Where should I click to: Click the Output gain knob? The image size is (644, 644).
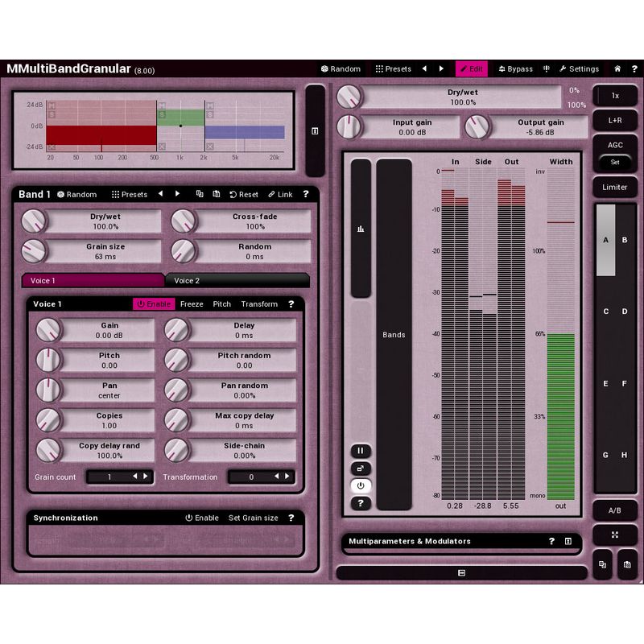[x=477, y=126]
